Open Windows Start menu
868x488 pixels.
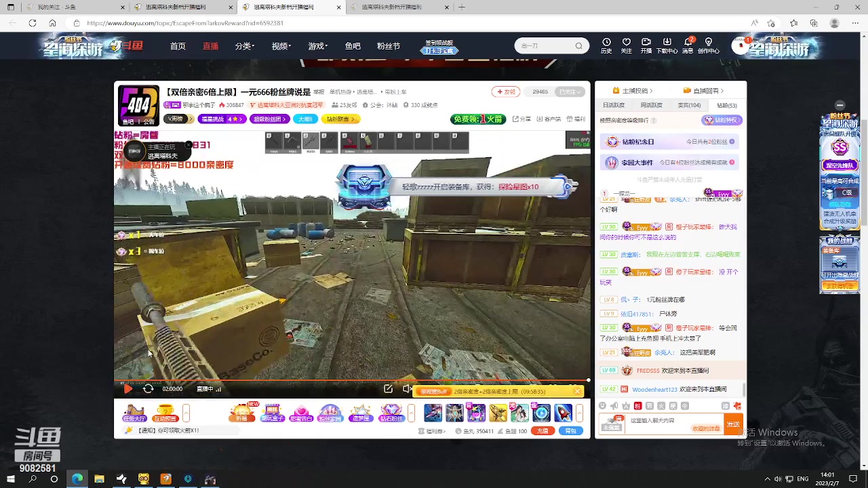coord(11,479)
